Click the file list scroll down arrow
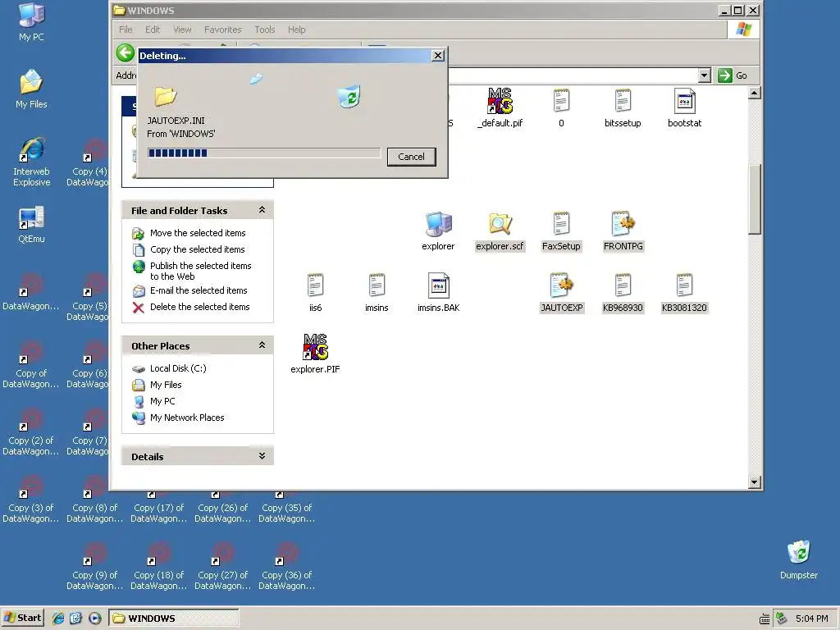 (755, 482)
